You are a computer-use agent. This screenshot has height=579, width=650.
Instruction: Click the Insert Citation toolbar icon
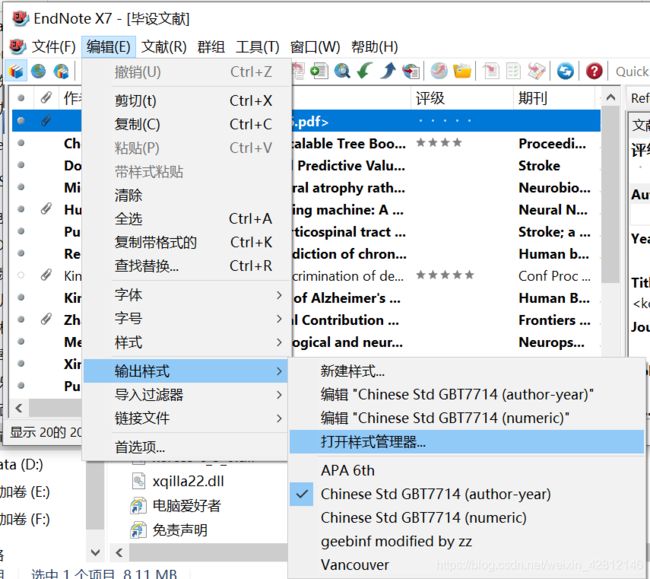pos(491,71)
